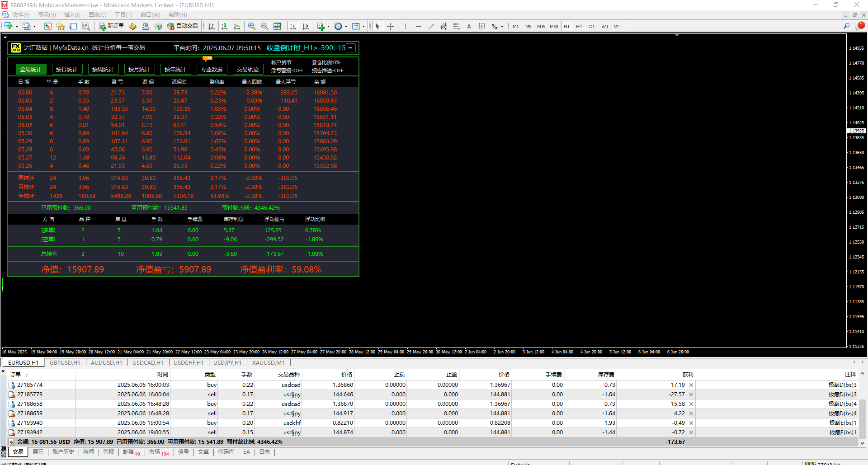Open the Strategy Tester icon
The image size is (868, 465).
(86, 26)
